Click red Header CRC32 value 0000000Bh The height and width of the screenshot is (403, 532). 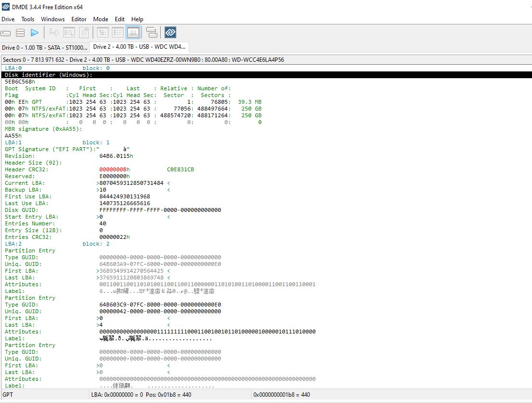[x=114, y=169]
